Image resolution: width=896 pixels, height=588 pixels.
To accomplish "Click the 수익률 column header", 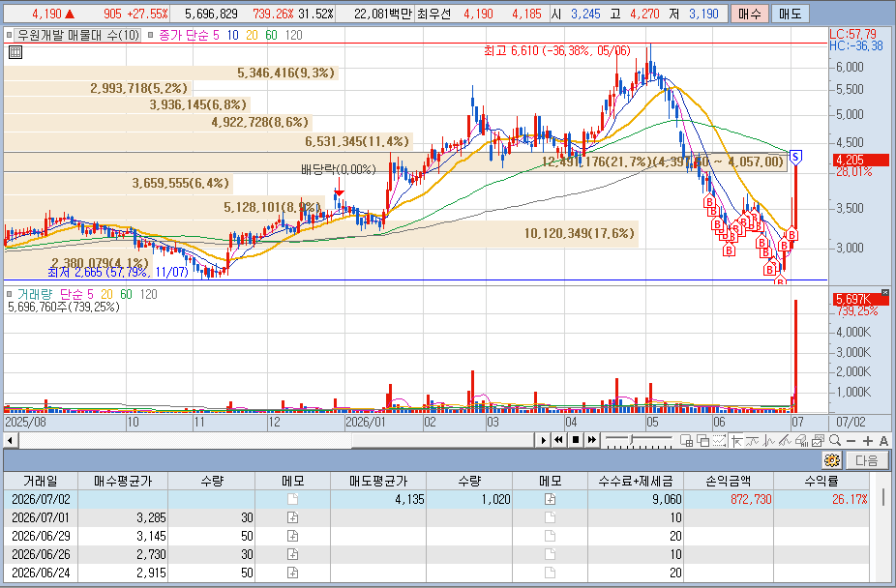I will [x=821, y=481].
